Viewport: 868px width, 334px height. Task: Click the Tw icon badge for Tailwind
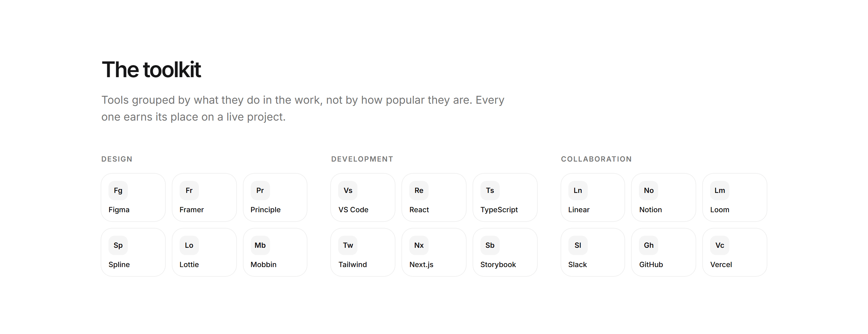click(x=348, y=245)
